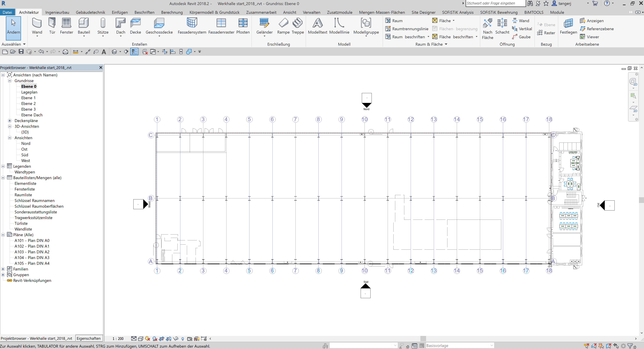Expand the Gruppen tree node
The height and width of the screenshot is (349, 644).
3,275
